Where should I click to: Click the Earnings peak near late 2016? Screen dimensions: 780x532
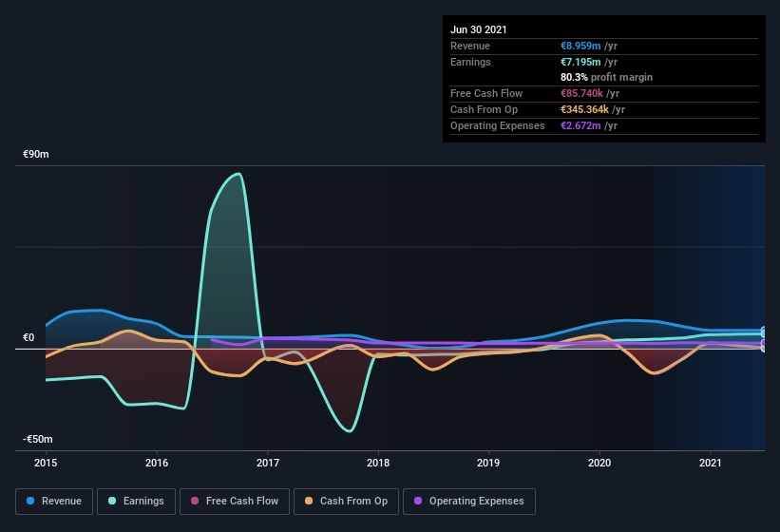pyautogui.click(x=239, y=174)
